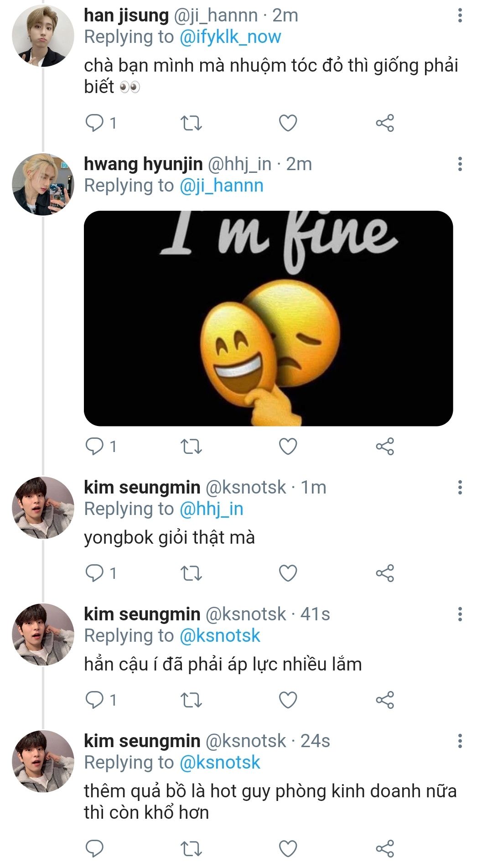Screen dimensions: 492x868
Task: View han jisung's profile avatar
Action: (43, 36)
